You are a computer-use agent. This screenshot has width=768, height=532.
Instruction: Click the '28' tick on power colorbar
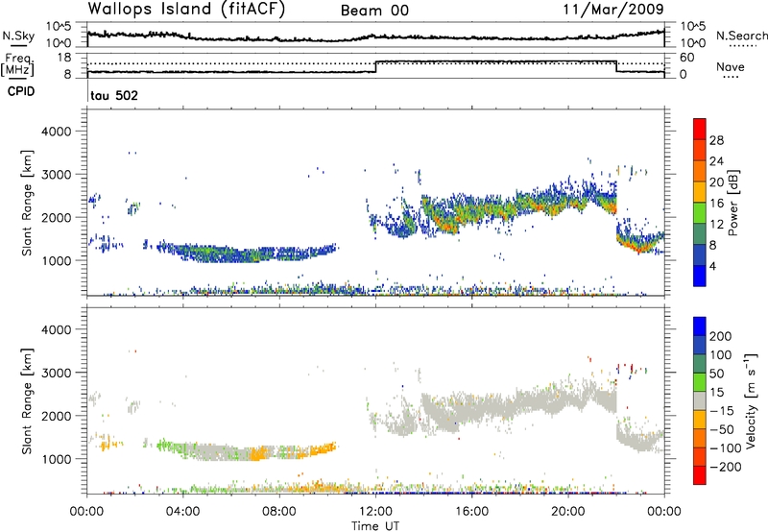(x=716, y=140)
